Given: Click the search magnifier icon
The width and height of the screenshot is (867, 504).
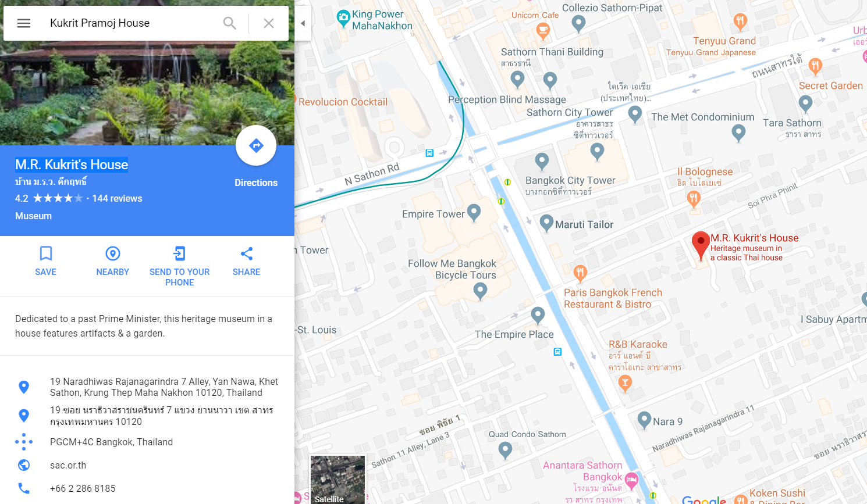Looking at the screenshot, I should pyautogui.click(x=230, y=23).
